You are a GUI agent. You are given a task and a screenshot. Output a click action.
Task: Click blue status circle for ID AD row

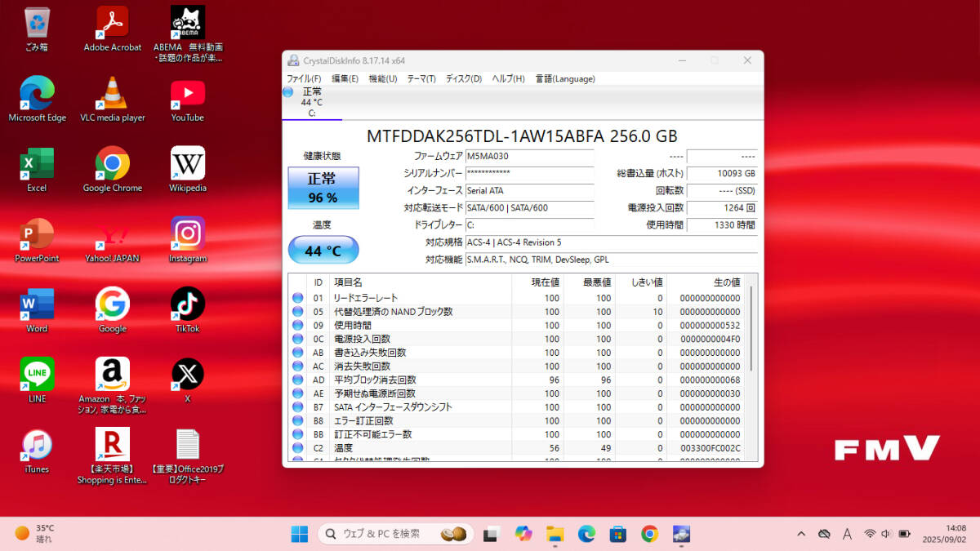tap(298, 380)
